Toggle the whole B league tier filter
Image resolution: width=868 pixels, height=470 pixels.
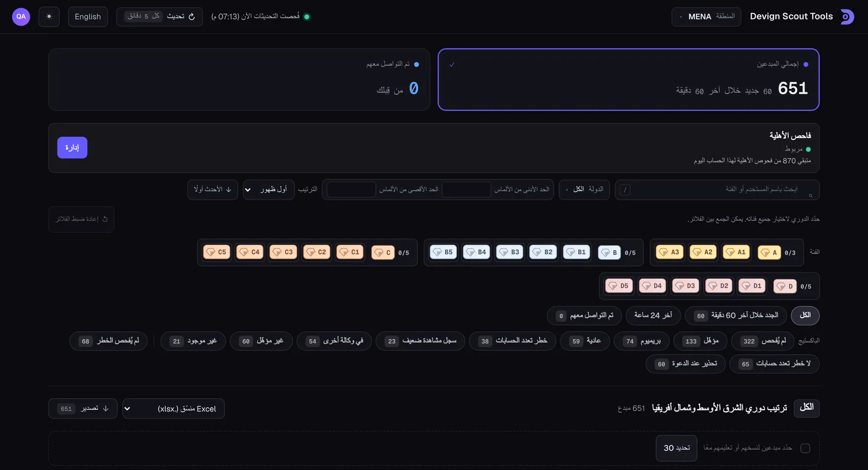609,253
